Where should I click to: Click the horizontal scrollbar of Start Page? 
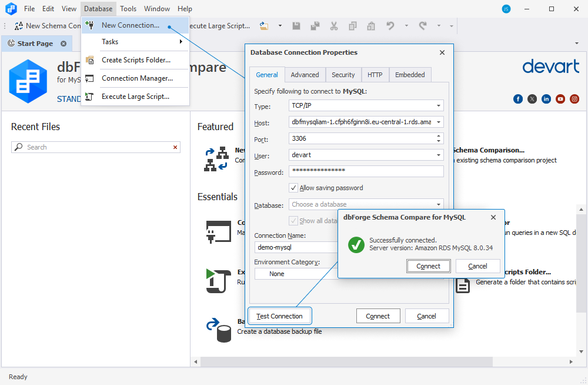click(346, 361)
